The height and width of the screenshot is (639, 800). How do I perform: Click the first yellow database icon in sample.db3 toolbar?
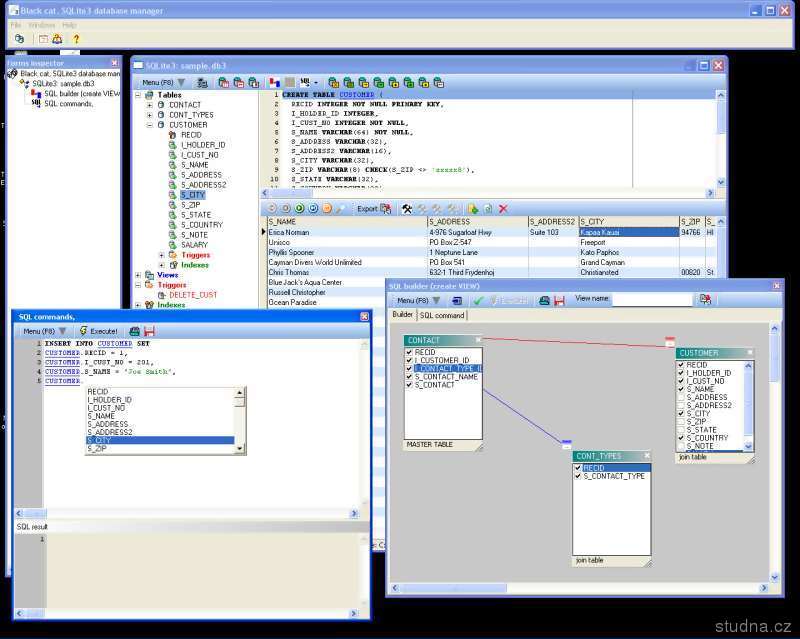point(334,83)
